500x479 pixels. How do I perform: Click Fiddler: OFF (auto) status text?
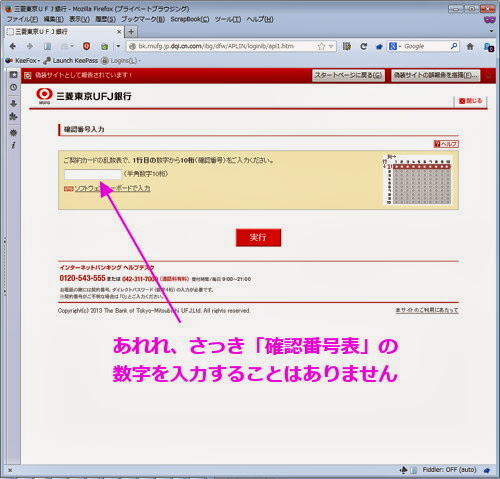pyautogui.click(x=449, y=470)
